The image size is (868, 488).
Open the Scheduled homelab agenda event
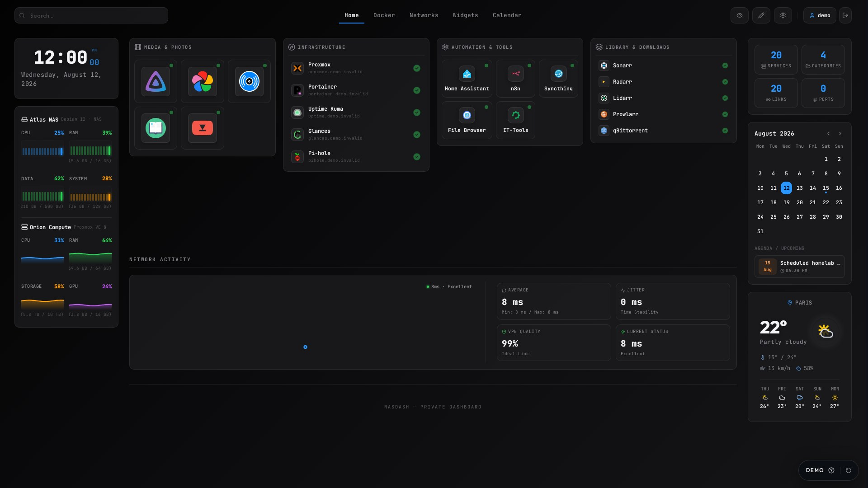pyautogui.click(x=800, y=267)
